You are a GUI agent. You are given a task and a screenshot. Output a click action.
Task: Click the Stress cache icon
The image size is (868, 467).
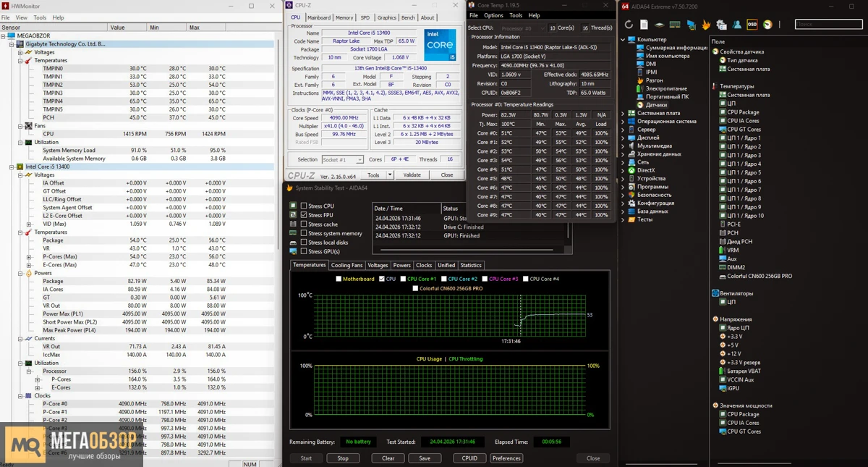coord(293,224)
